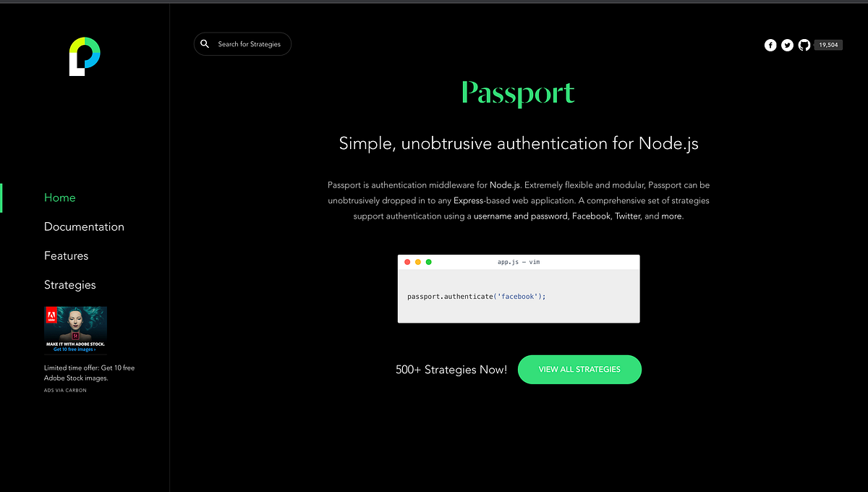Click the red dot on the app.js window
The height and width of the screenshot is (492, 868).
coord(407,262)
